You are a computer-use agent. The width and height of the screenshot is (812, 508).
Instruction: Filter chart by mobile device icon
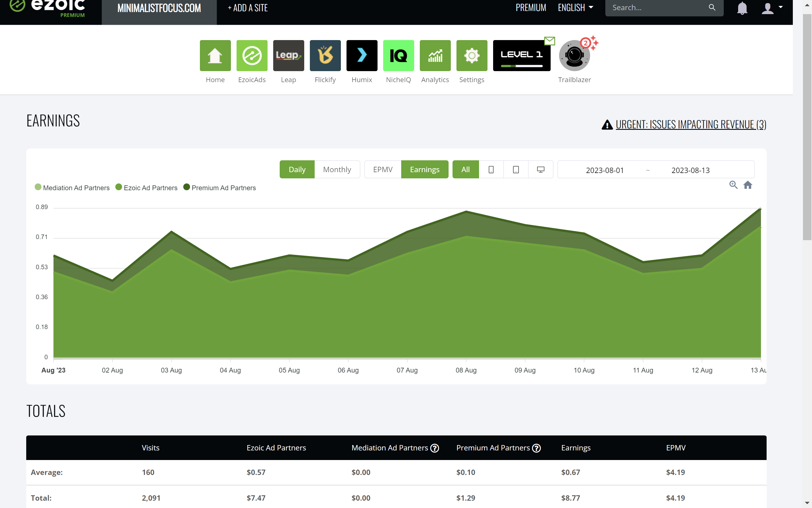(491, 169)
